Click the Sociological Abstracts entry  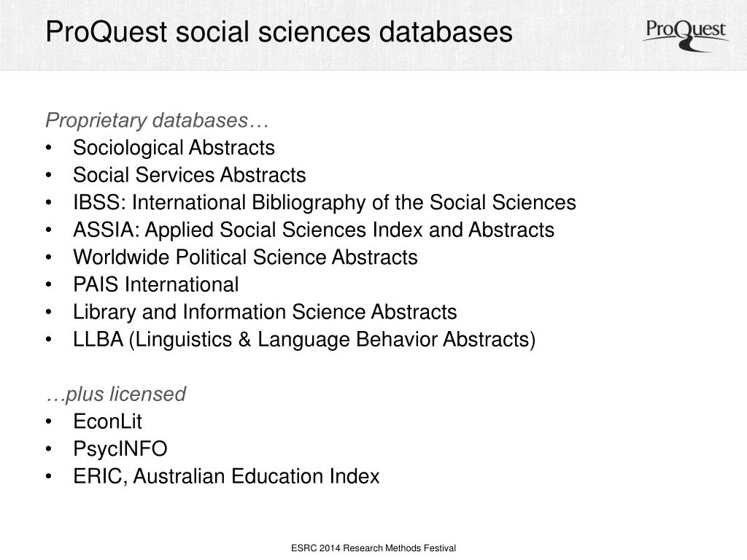click(x=174, y=148)
